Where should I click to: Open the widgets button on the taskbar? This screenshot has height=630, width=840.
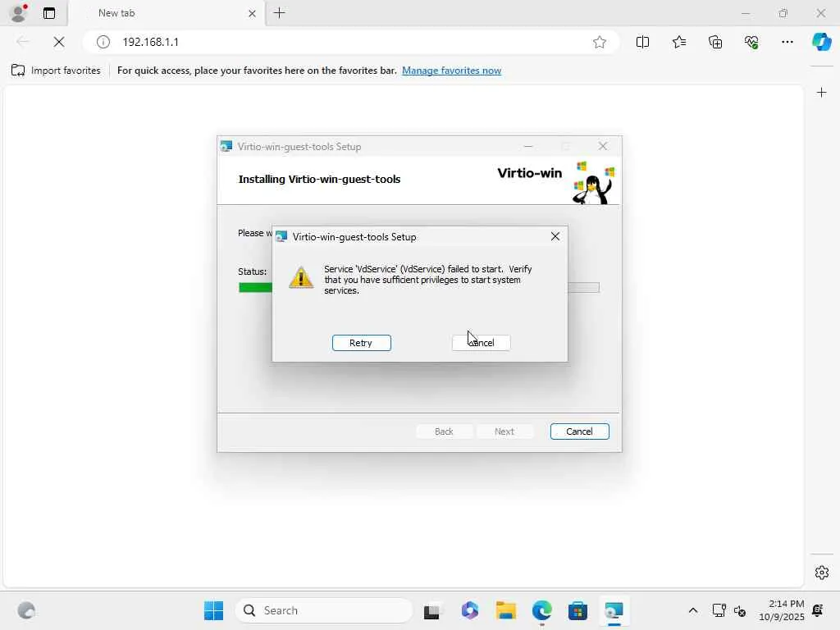[x=26, y=610]
